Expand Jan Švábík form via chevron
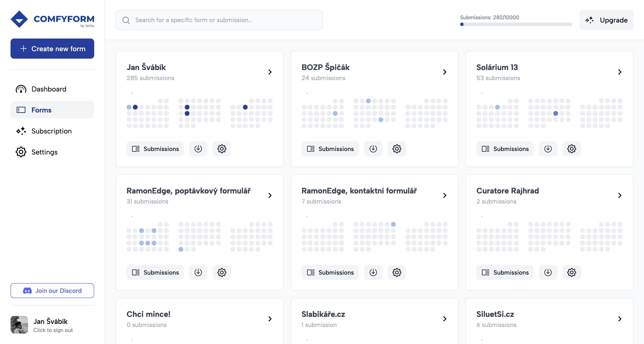 (270, 72)
